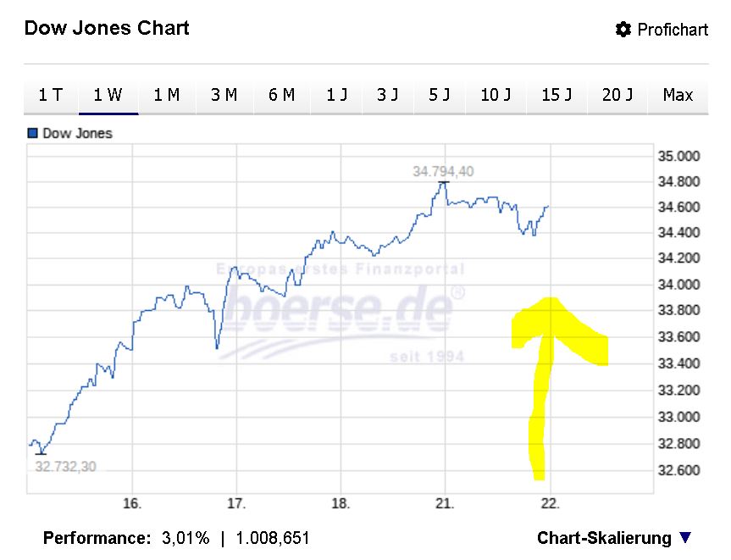Open the Chart-Skalierung label
This screenshot has height=560, width=731.
click(603, 538)
